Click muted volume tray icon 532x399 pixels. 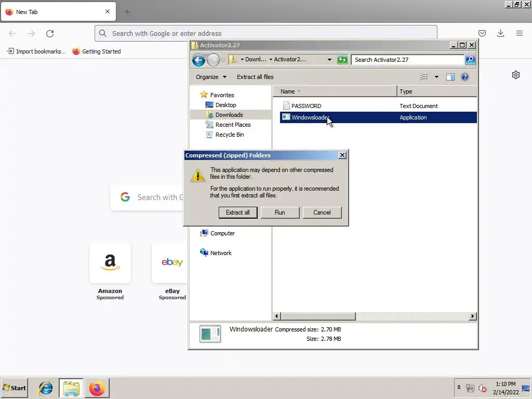click(x=482, y=388)
